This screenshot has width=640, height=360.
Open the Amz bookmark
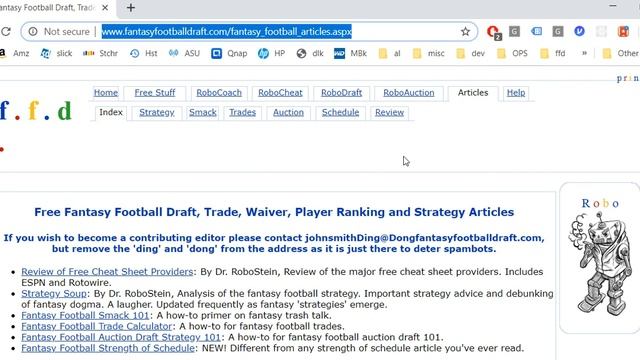15,53
